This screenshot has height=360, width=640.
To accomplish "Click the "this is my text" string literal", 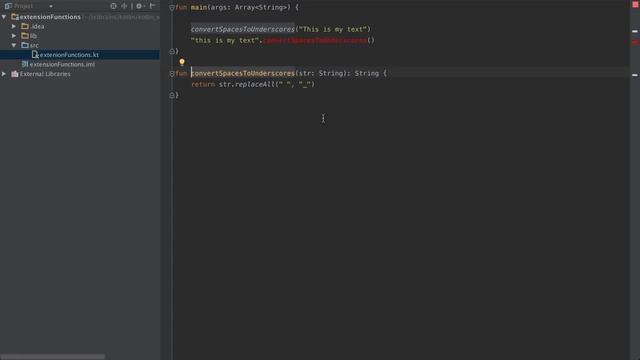I will pos(225,40).
